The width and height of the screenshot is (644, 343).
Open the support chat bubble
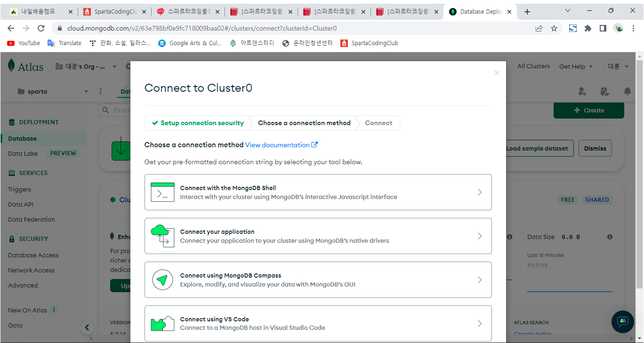(x=623, y=322)
